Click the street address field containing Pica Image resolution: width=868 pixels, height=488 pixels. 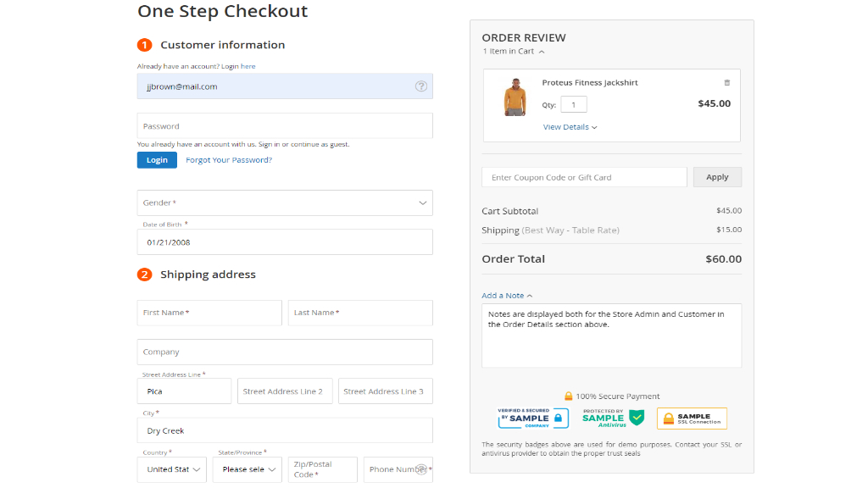pyautogui.click(x=184, y=391)
